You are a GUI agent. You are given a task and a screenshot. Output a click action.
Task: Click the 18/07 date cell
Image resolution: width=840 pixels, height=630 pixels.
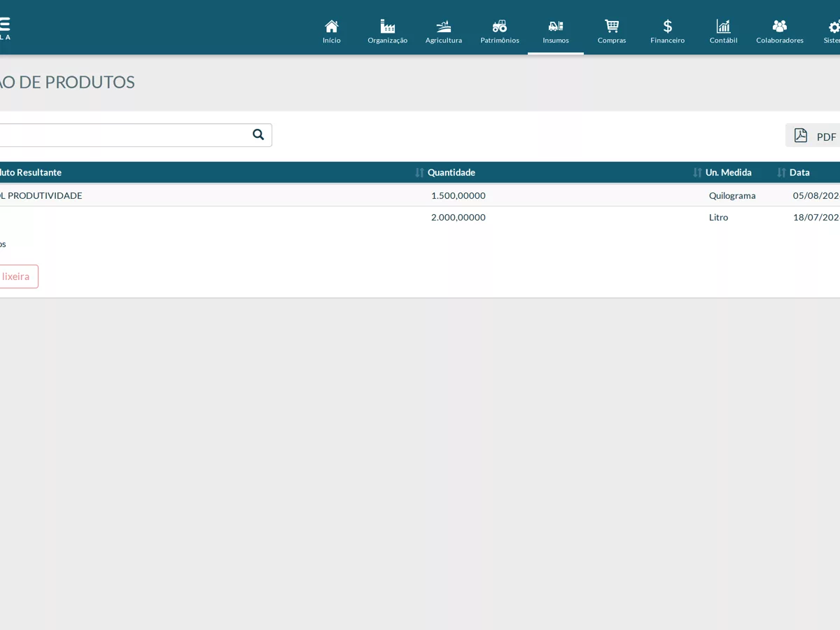click(816, 217)
